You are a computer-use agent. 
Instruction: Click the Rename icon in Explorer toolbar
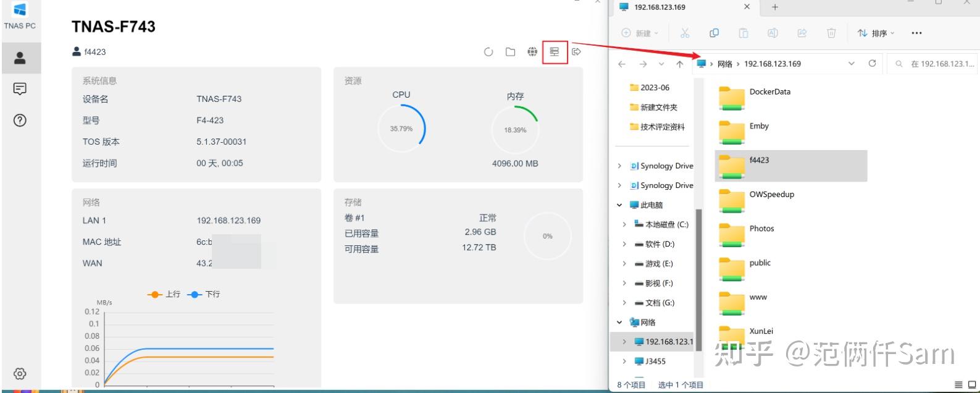(773, 33)
